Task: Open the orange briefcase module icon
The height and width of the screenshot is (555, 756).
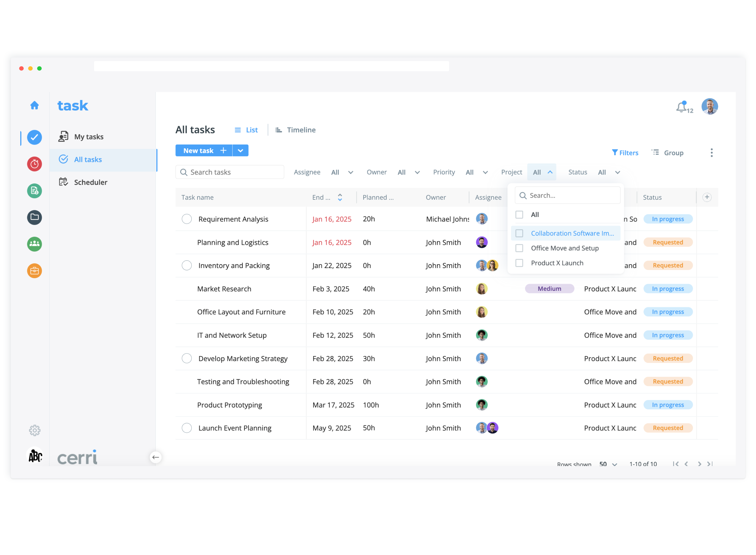Action: 34,271
